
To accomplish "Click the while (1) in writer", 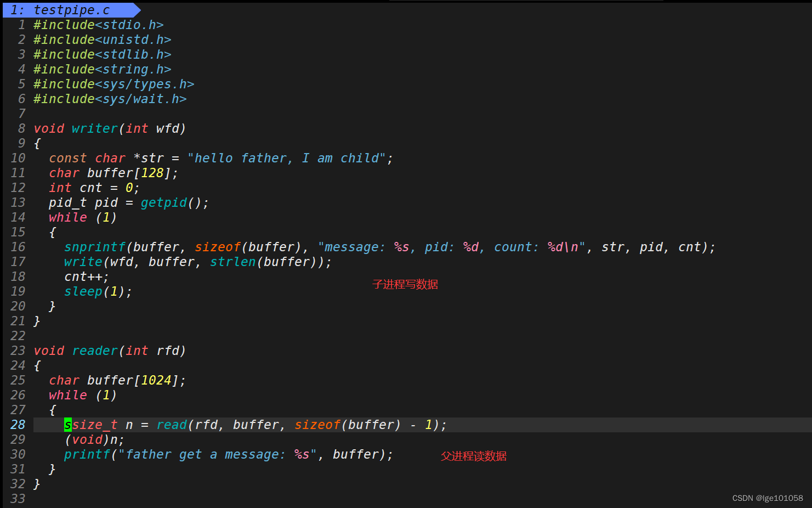I will (x=83, y=218).
